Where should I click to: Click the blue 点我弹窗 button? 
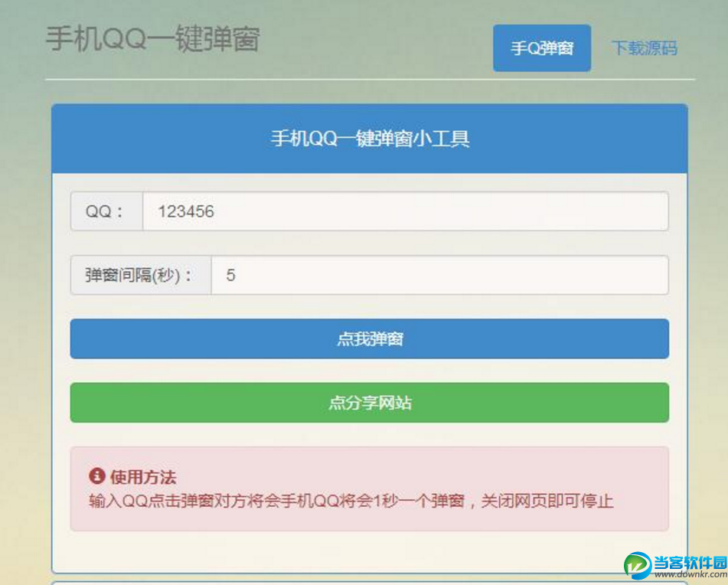[370, 338]
